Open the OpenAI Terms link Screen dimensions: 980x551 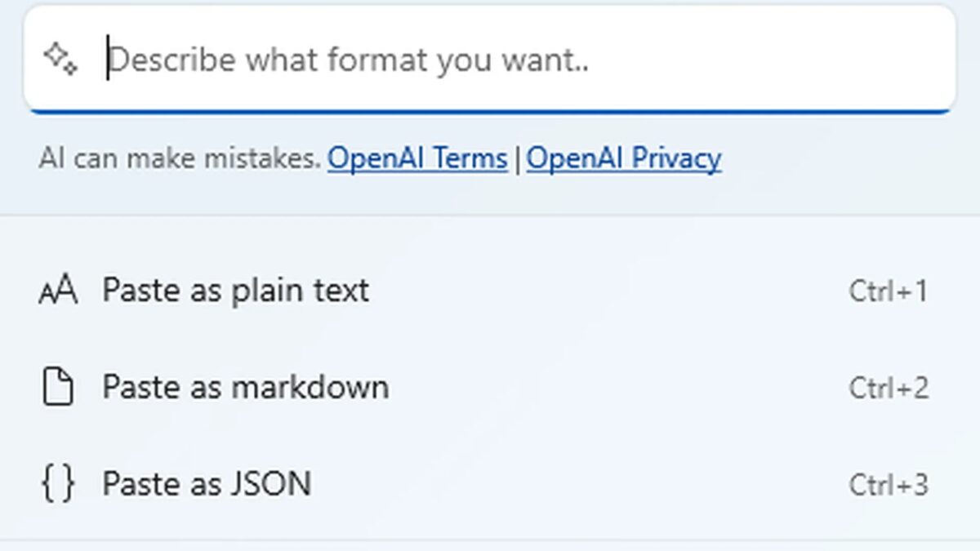(x=417, y=158)
